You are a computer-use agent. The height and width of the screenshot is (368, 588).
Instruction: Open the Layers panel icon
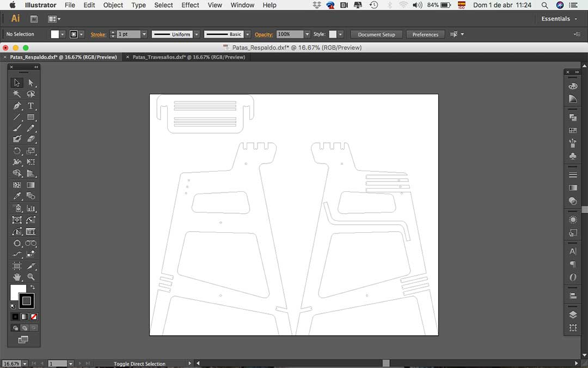pyautogui.click(x=573, y=315)
